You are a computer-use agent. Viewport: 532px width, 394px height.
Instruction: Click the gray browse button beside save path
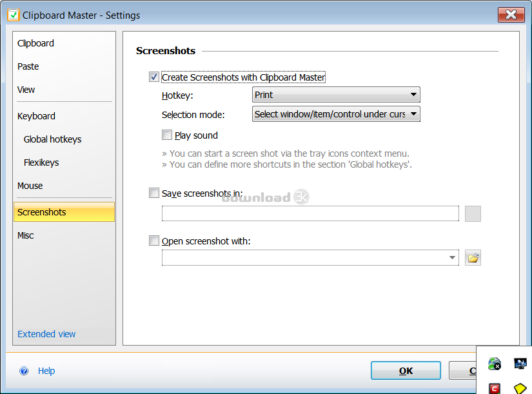(473, 213)
